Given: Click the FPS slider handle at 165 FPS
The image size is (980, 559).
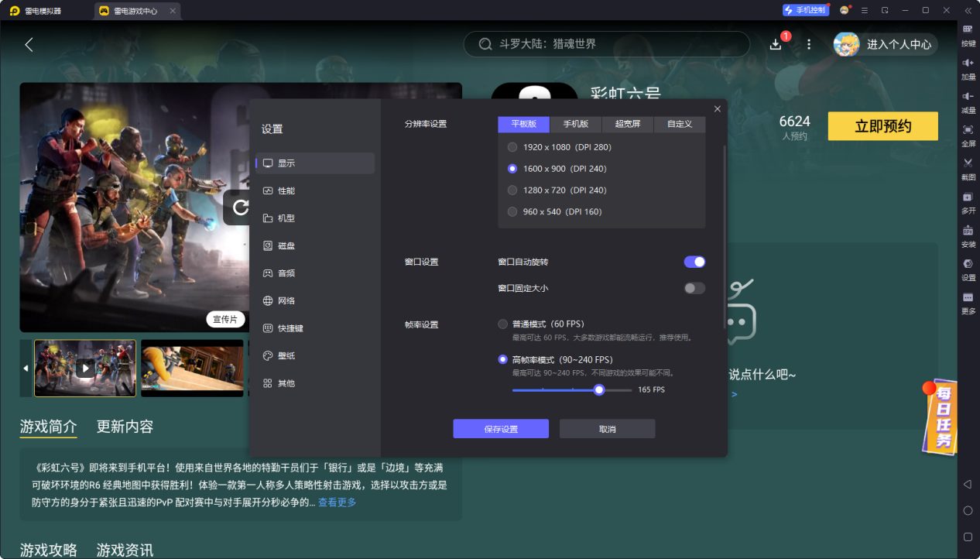Looking at the screenshot, I should point(599,390).
